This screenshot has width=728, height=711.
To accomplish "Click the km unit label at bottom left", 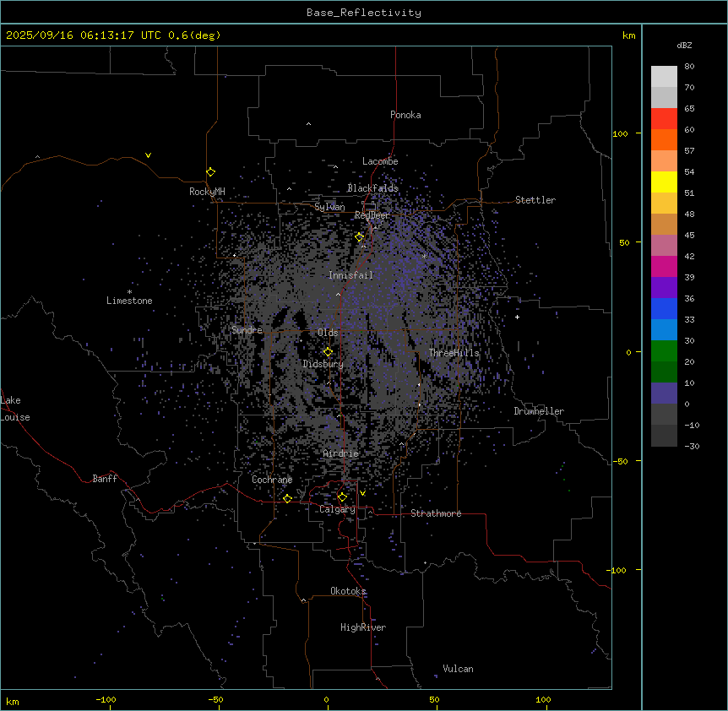I will 13,701.
